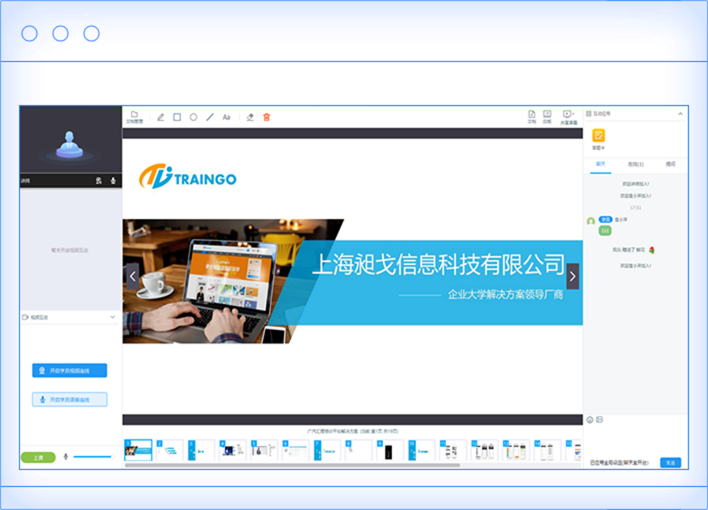Toggle the lecturer camera icon
This screenshot has height=510, width=708.
(x=98, y=181)
